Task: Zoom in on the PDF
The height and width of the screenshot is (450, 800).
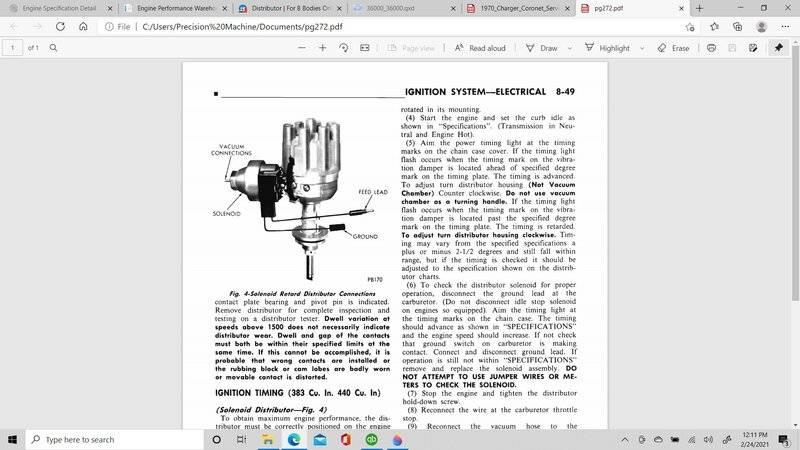Action: (322, 47)
